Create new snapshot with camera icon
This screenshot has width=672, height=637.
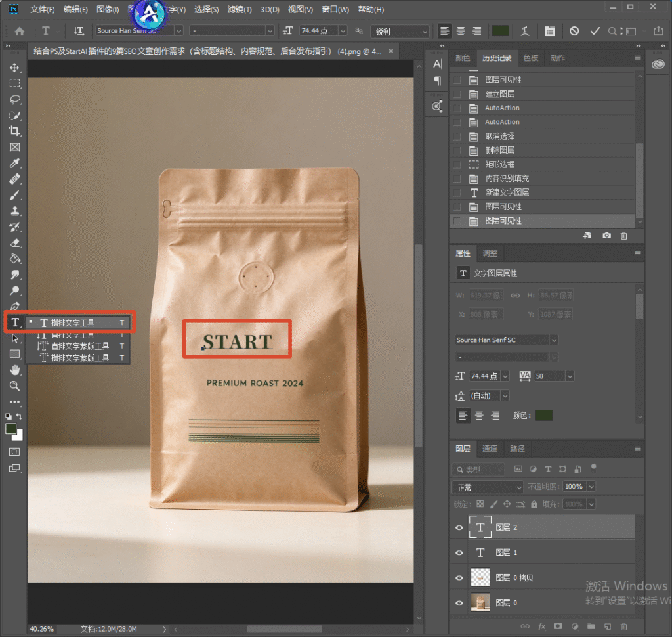[606, 236]
